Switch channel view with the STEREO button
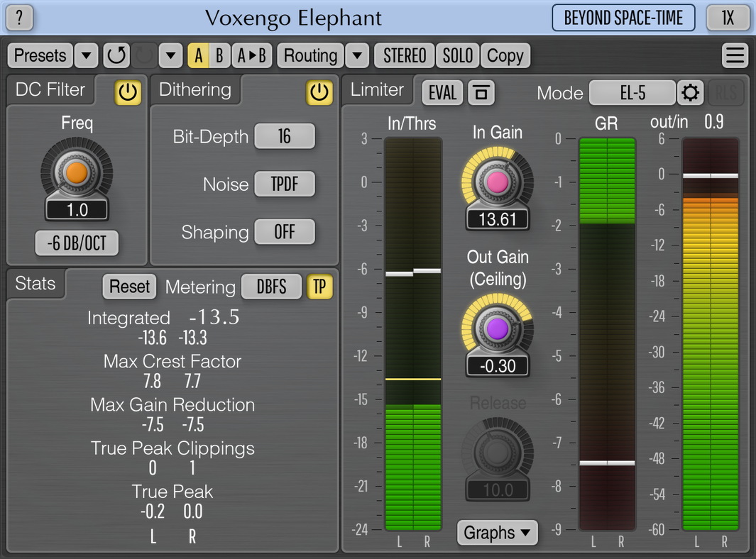The height and width of the screenshot is (559, 756). 404,55
